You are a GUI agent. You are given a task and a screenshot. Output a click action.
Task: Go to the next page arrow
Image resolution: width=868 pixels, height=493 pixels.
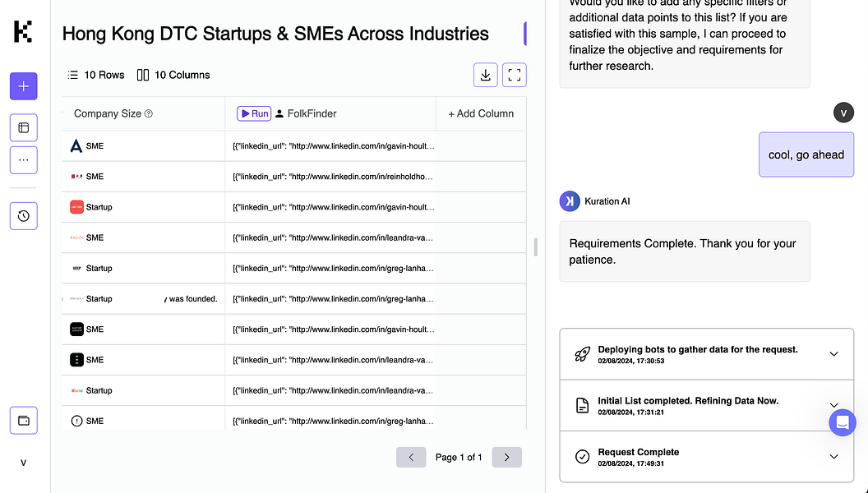coord(506,457)
